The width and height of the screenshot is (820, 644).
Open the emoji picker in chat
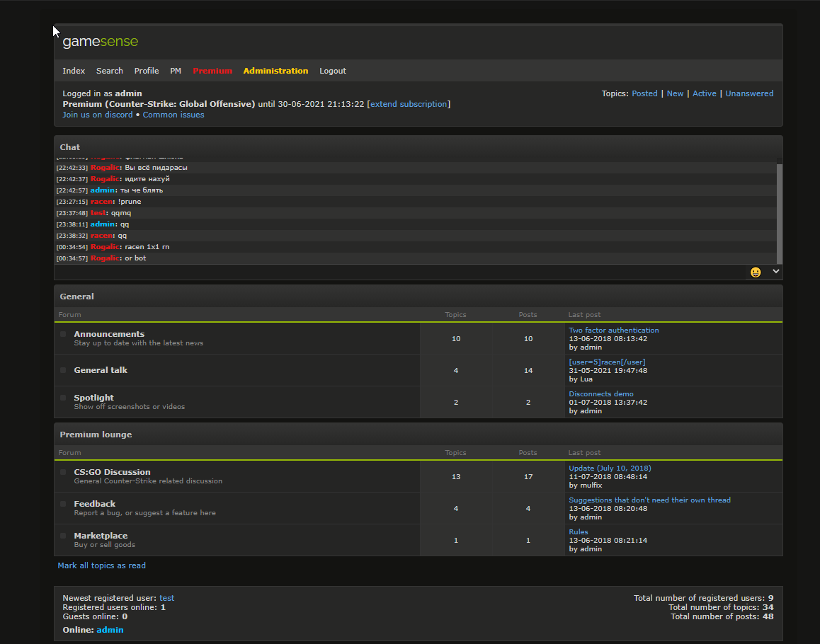pos(756,272)
